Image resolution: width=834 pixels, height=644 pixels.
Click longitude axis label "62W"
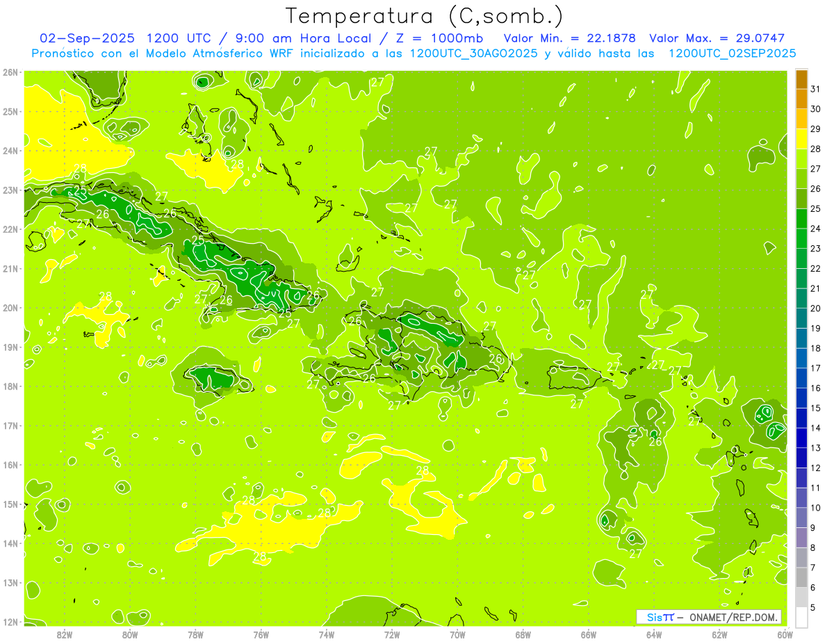[719, 634]
